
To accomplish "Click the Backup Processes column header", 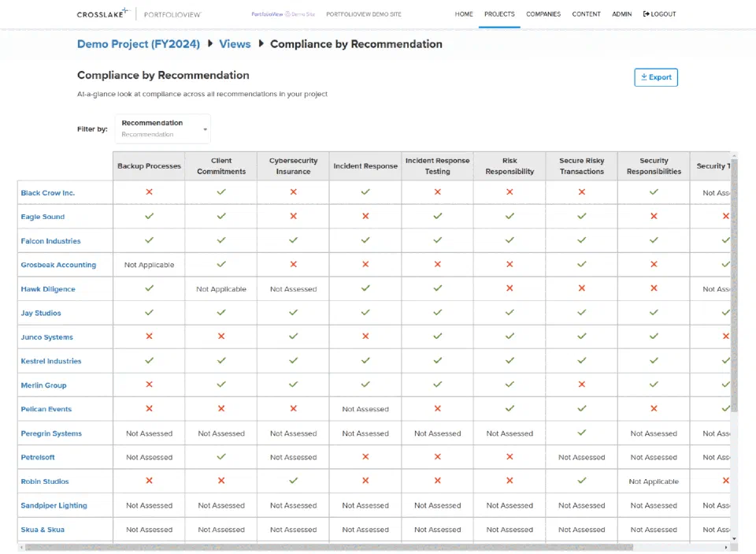I will (x=149, y=166).
